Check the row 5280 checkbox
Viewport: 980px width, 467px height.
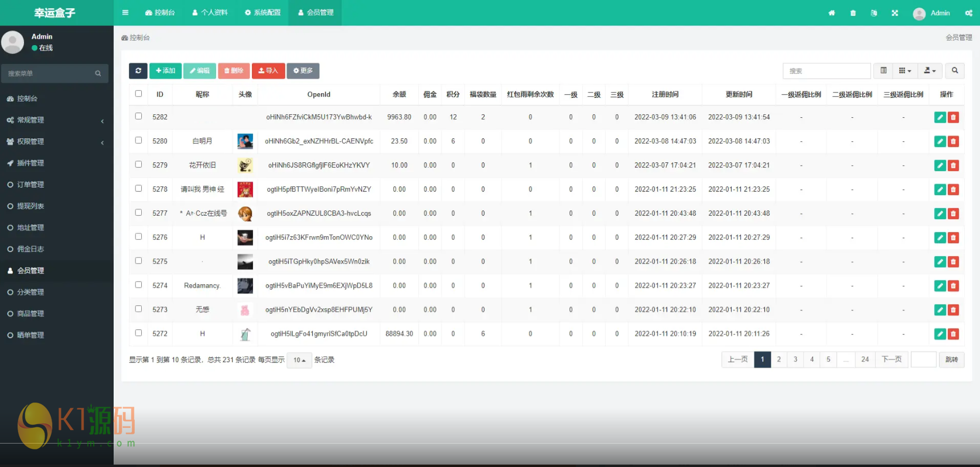138,140
